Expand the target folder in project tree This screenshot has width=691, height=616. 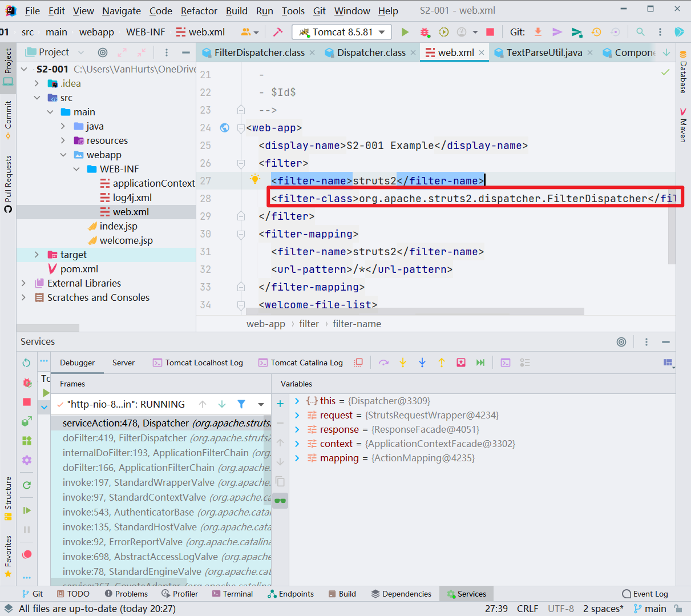tap(37, 255)
